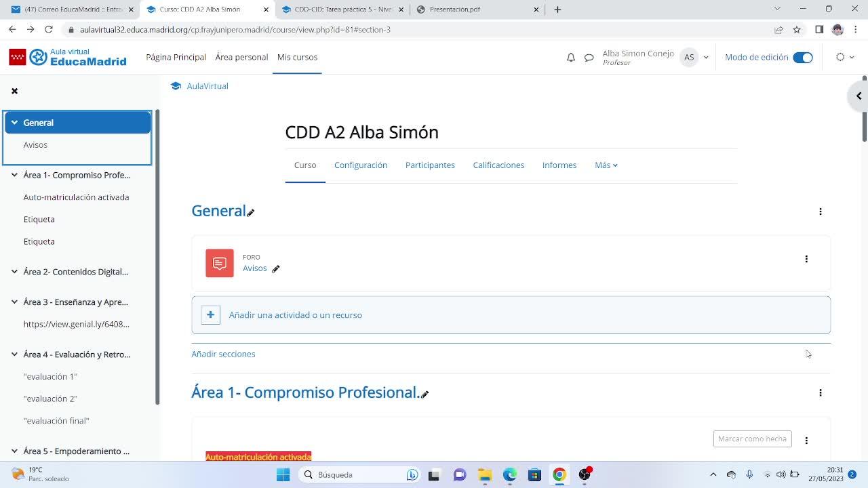Screen dimensions: 868x488
Task: Open accessibility settings dropdown in header
Action: [845, 58]
